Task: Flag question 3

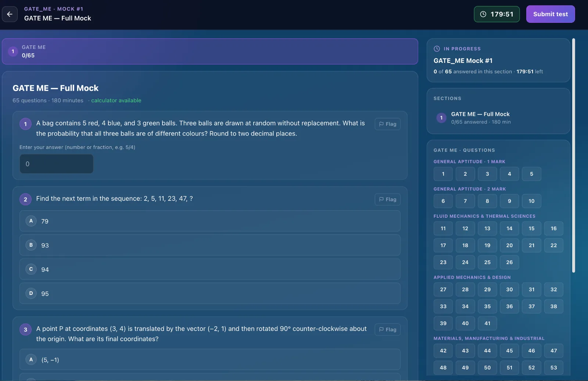Action: click(388, 330)
